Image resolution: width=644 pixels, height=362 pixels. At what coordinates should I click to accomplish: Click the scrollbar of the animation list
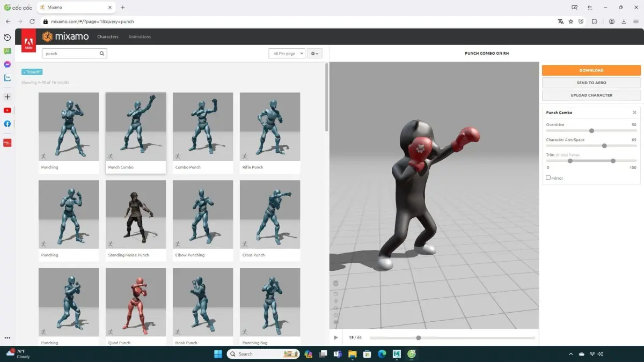click(x=327, y=98)
